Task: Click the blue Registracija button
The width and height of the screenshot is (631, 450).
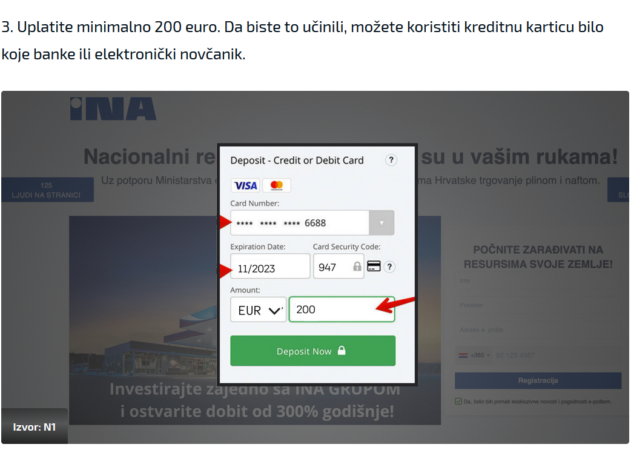Action: [x=538, y=380]
